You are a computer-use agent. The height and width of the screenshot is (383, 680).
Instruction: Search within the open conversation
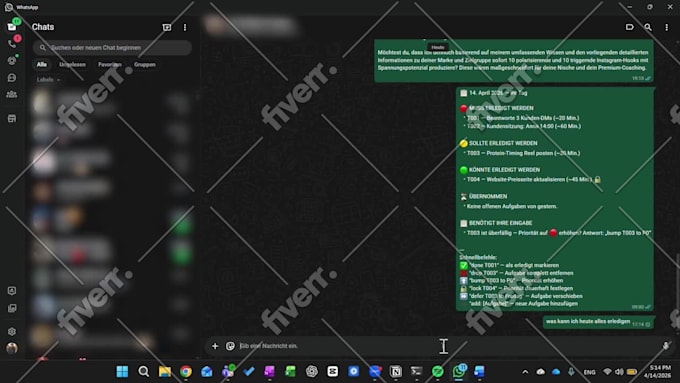click(648, 27)
